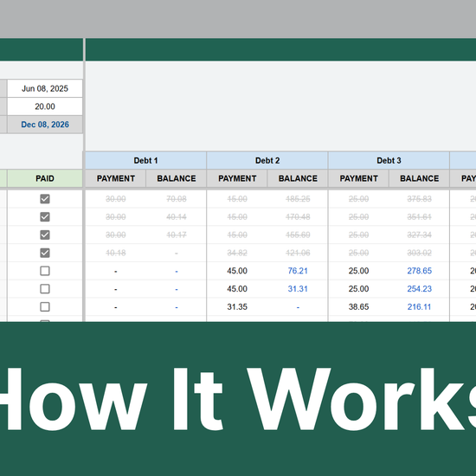Select the struck-through 34.82 payment cell
Image resolution: width=476 pixels, height=476 pixels.
237,253
